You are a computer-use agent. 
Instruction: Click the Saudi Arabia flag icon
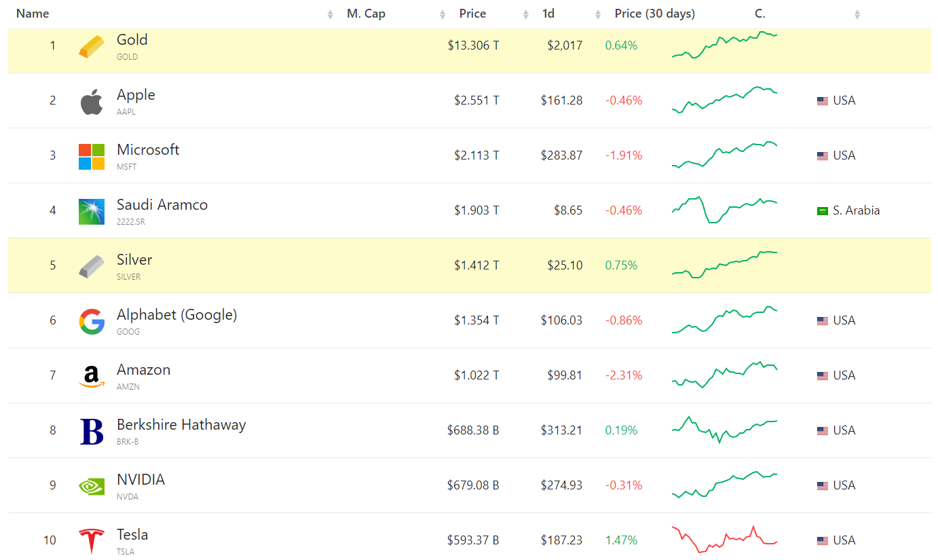823,210
